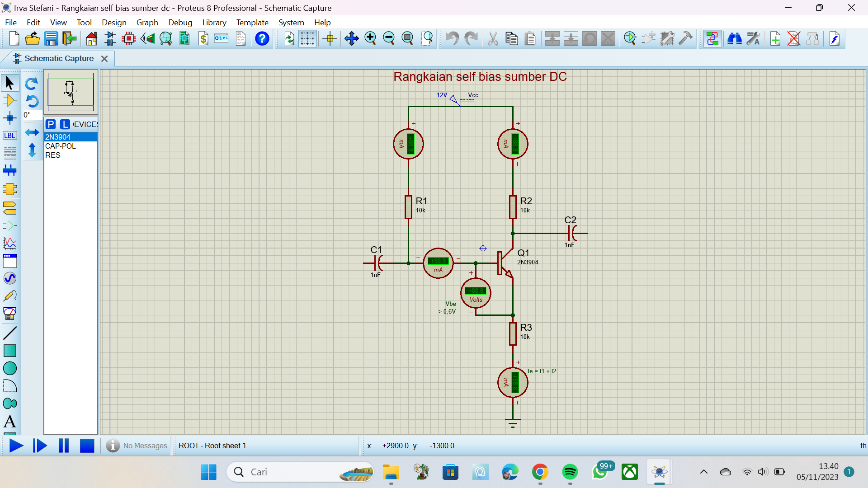Toggle the grid display button
868x488 pixels.
(307, 39)
